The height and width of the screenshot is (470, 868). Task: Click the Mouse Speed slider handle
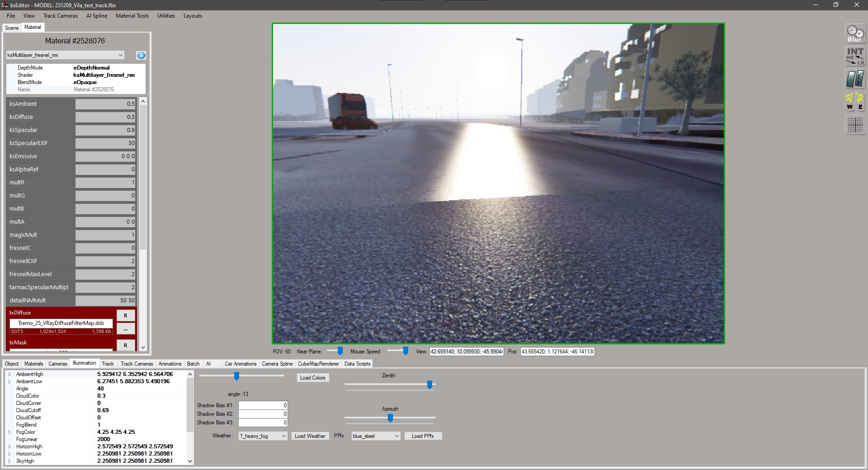click(x=406, y=351)
